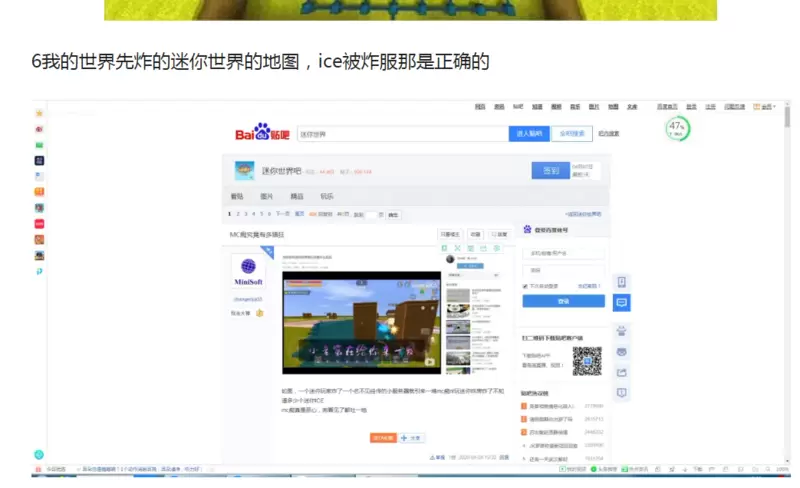Viewport: 800px width, 488px height.
Task: Expand the 会员 dropdown at top right
Action: tap(765, 107)
